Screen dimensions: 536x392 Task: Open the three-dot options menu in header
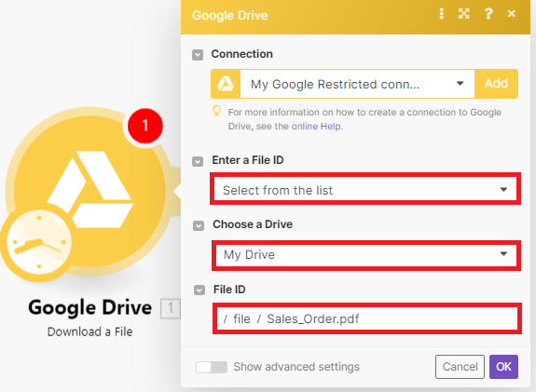pyautogui.click(x=441, y=14)
